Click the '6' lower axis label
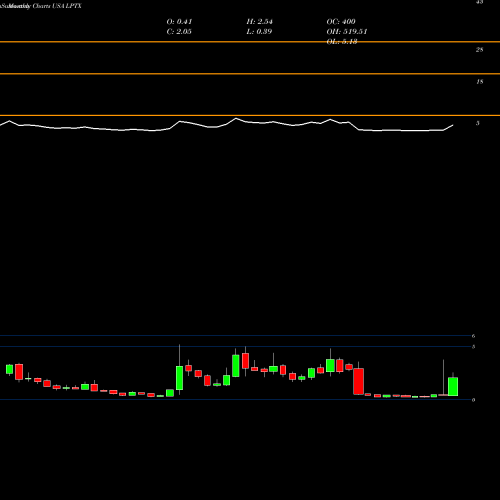This screenshot has height=500, width=500. point(473,336)
